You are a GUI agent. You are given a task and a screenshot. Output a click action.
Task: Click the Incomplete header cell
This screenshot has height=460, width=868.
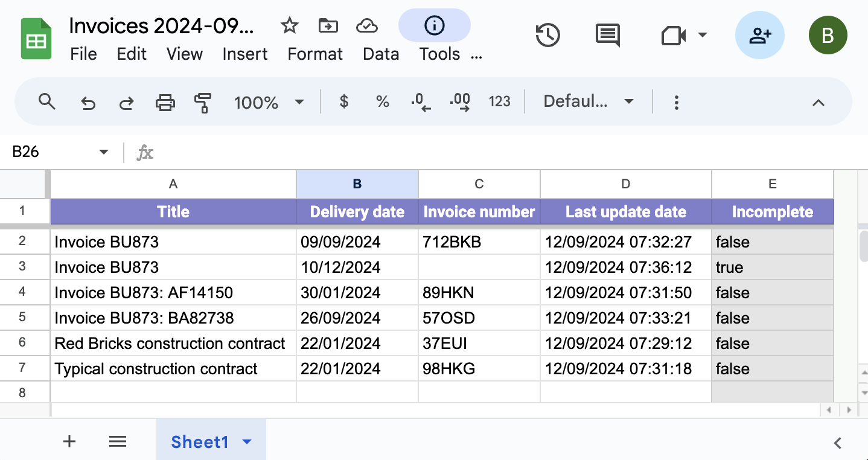point(773,212)
